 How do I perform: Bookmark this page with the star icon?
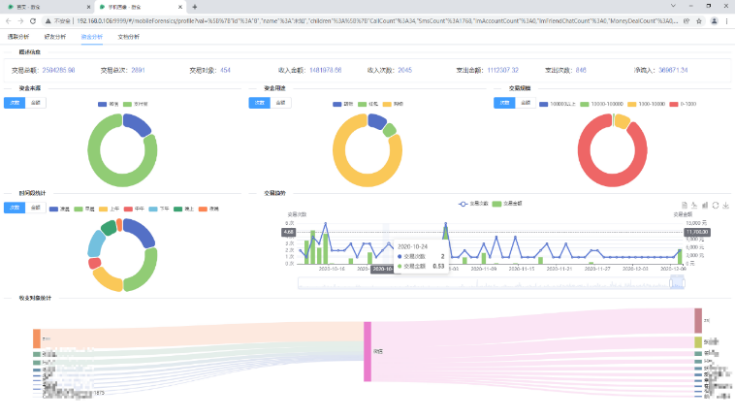pyautogui.click(x=699, y=21)
